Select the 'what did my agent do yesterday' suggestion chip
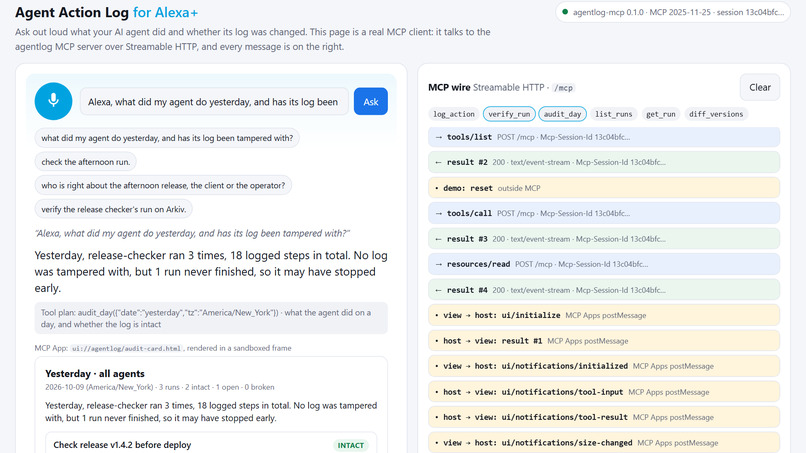The image size is (806, 453). [x=167, y=138]
